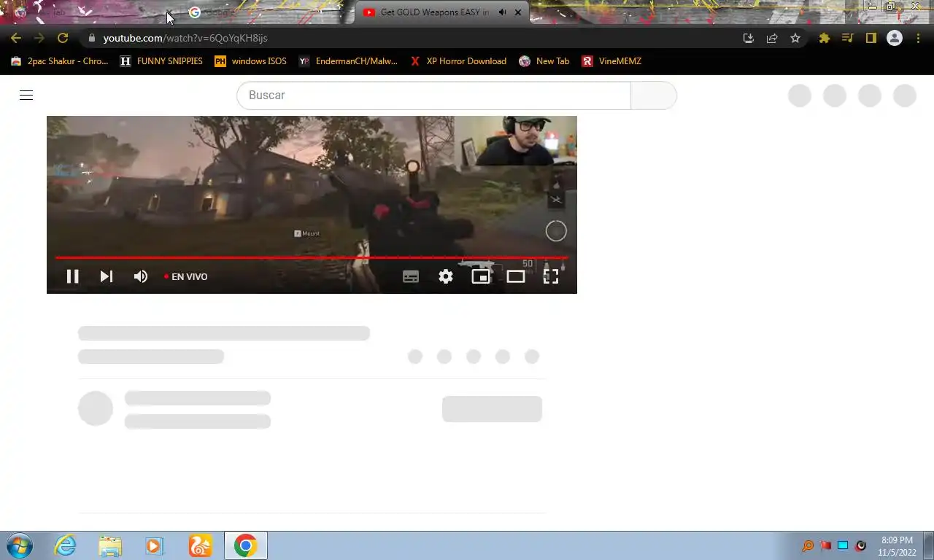
Task: Open the YouTube hamburger guide menu
Action: pyautogui.click(x=26, y=95)
